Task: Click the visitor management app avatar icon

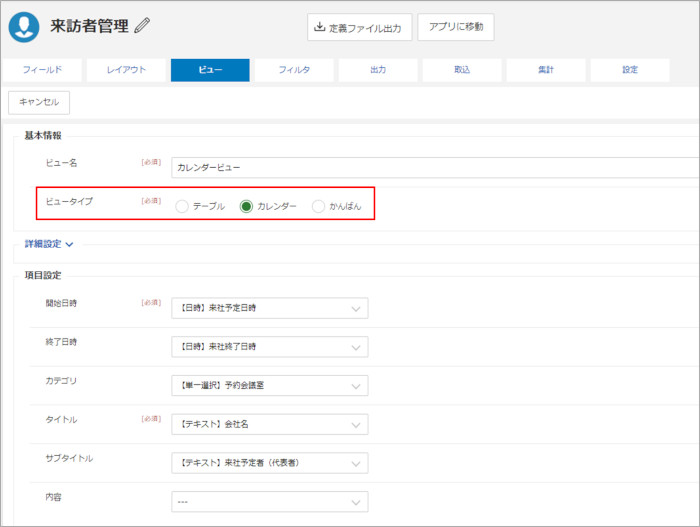Action: click(x=24, y=27)
